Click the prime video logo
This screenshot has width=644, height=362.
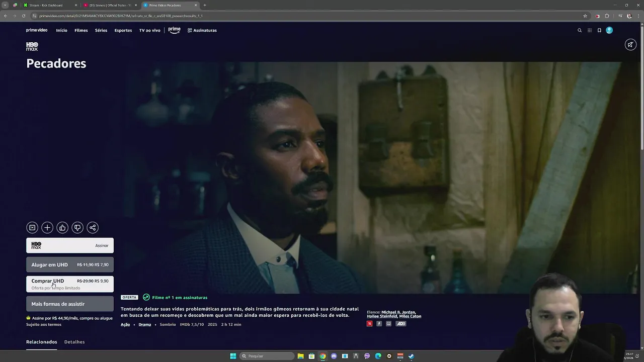click(37, 30)
